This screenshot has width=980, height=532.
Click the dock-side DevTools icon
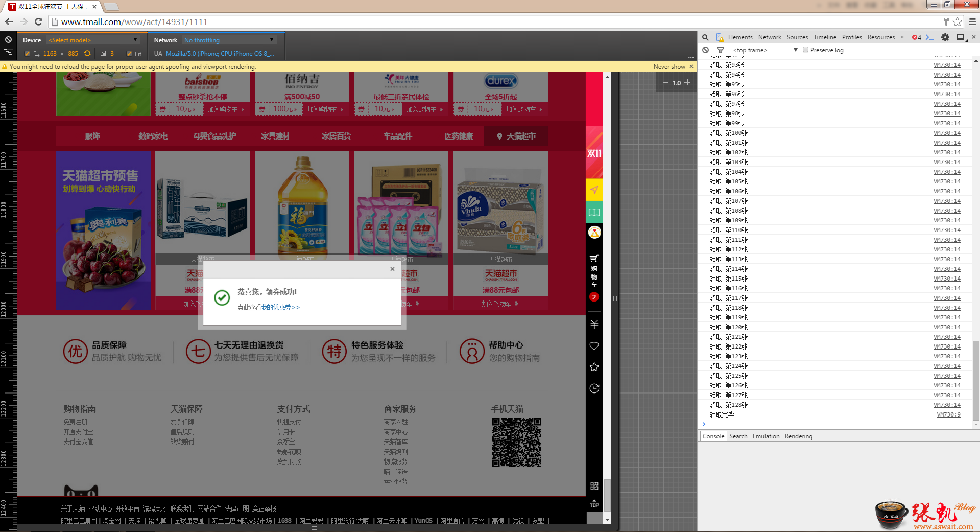coord(961,37)
